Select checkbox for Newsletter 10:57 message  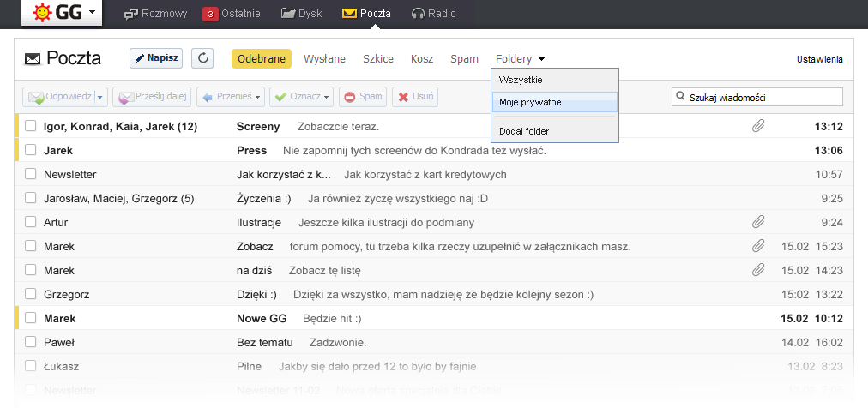point(30,174)
